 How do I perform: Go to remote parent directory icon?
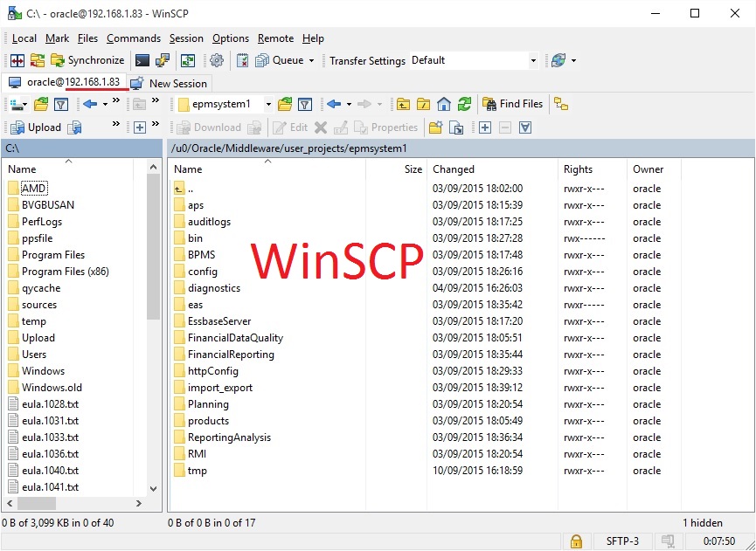(x=403, y=104)
